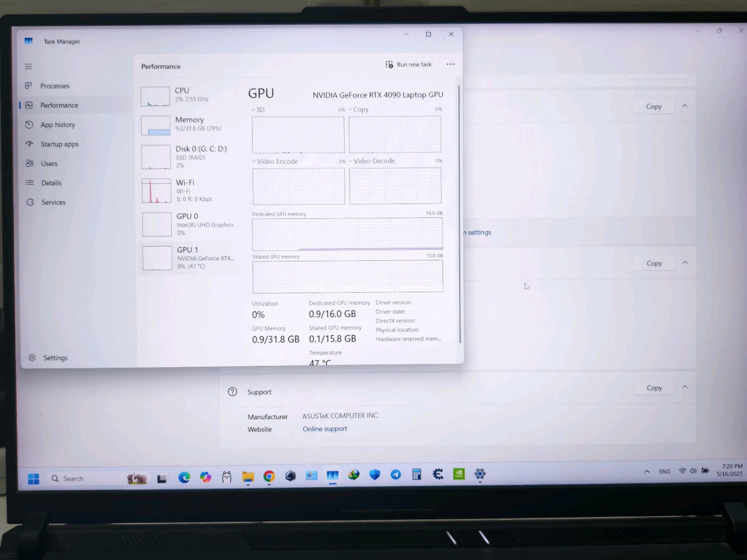Screen dimensions: 747x560
Task: Click the middle Copy button in Settings window
Action: 654,263
